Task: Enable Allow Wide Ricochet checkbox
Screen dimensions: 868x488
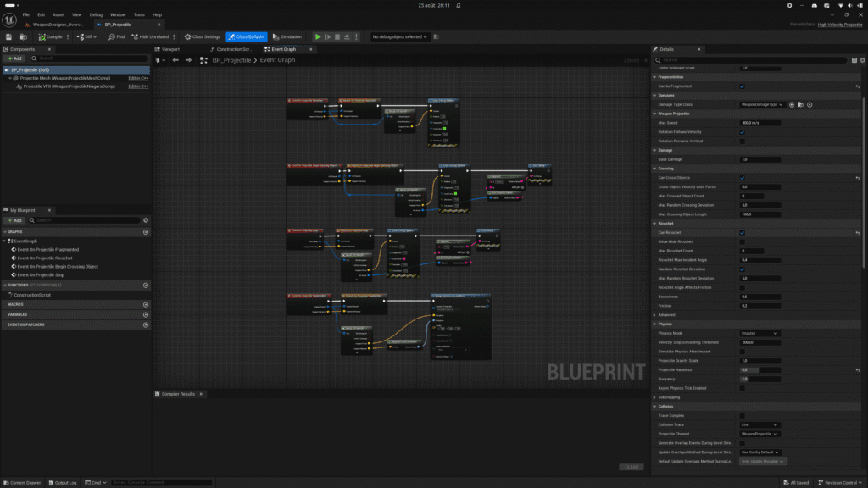Action: (742, 241)
